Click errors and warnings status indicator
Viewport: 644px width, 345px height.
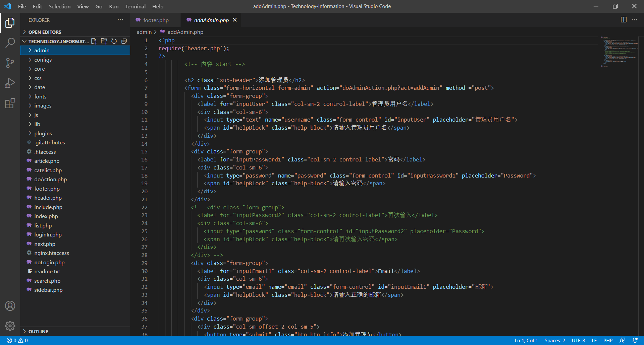pyautogui.click(x=17, y=341)
